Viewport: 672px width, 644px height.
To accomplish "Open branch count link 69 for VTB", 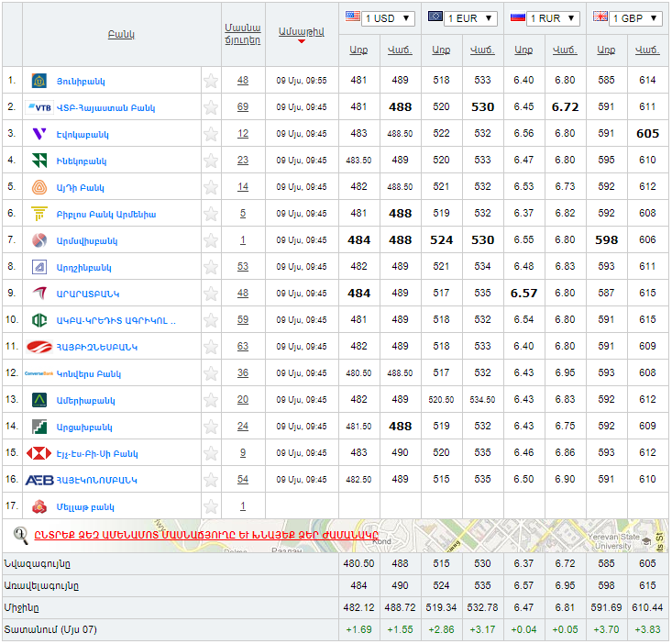I will 243,107.
